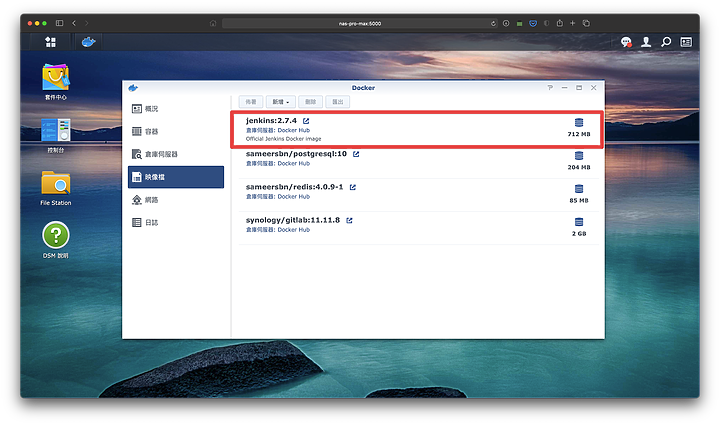Select the sameersbn/postgresql:10 image name

(x=296, y=154)
